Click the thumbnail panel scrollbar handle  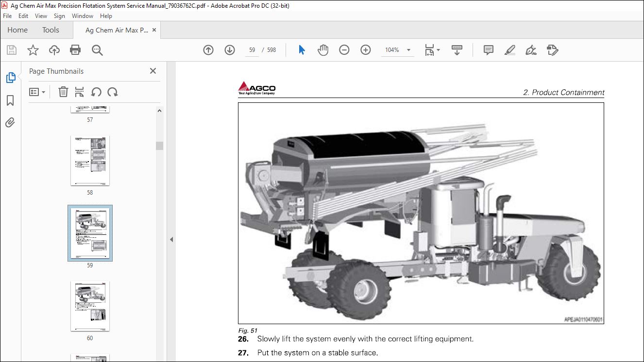pyautogui.click(x=159, y=146)
